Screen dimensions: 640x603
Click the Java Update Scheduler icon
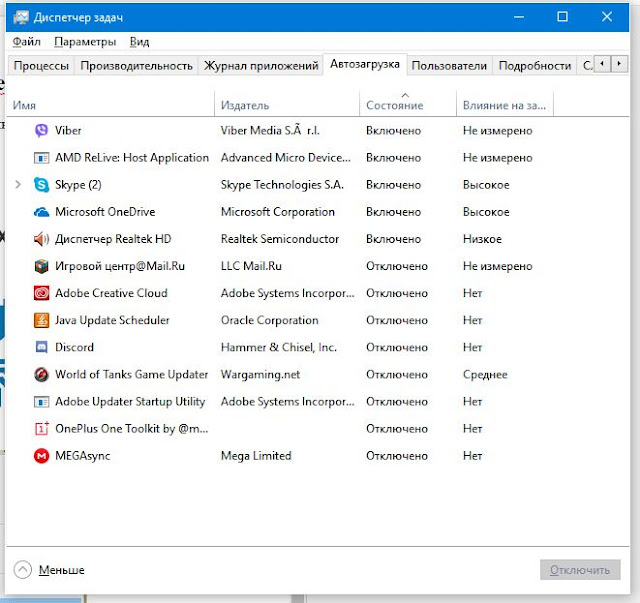[x=41, y=320]
